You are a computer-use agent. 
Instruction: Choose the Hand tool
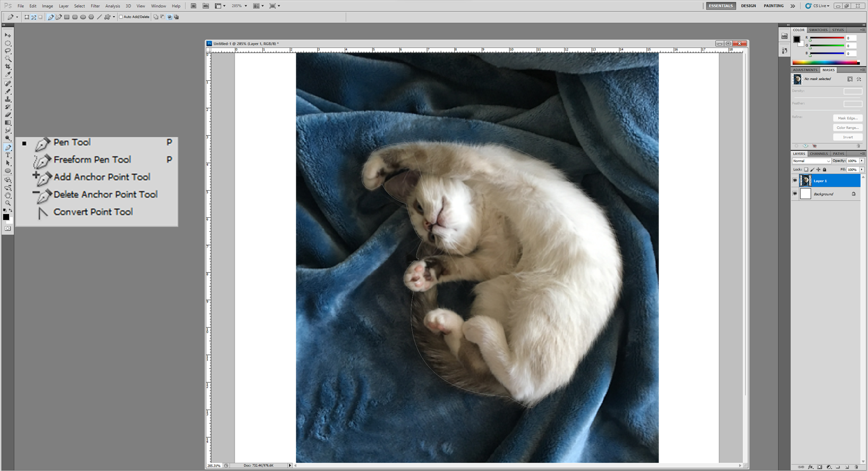point(8,195)
